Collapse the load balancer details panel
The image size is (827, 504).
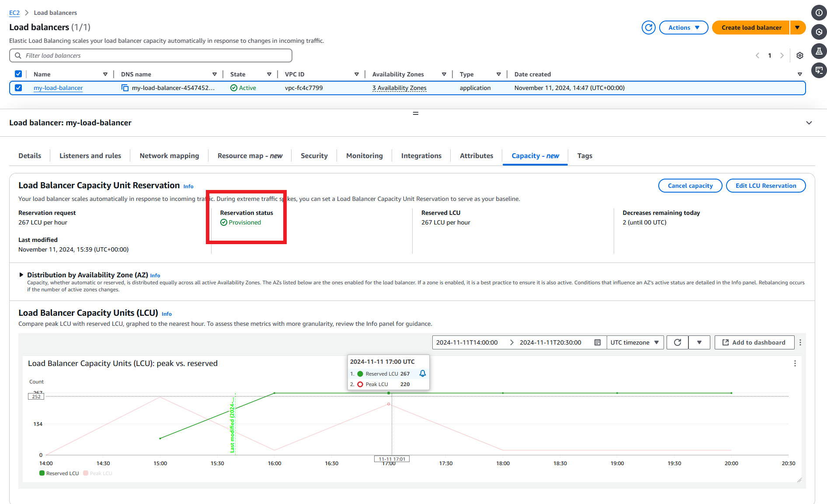pos(809,123)
